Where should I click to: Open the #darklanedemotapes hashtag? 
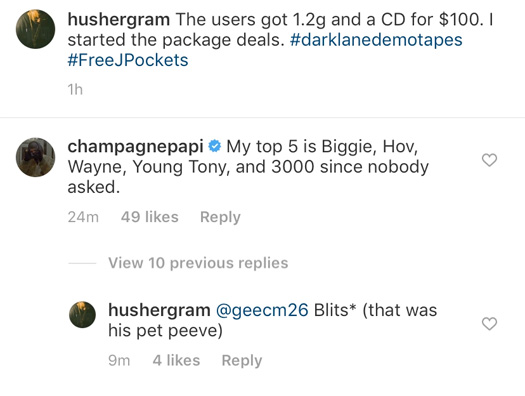coord(376,40)
